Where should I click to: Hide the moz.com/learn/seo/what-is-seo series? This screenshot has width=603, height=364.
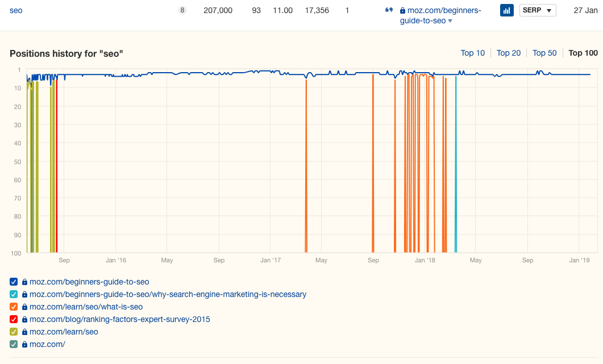tap(14, 307)
